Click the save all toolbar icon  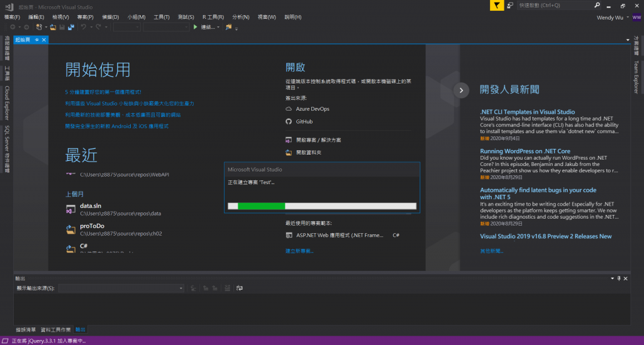[71, 27]
